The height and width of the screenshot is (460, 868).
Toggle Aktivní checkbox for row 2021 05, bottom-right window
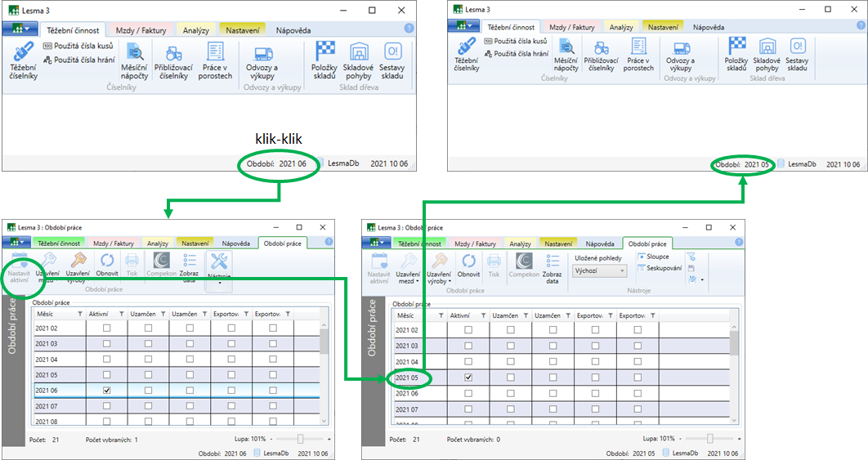pos(468,377)
